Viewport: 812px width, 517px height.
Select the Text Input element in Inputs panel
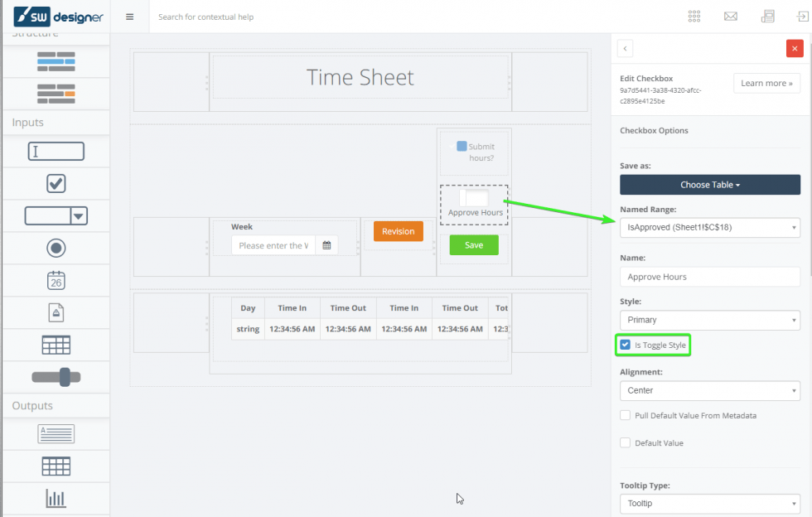point(56,151)
